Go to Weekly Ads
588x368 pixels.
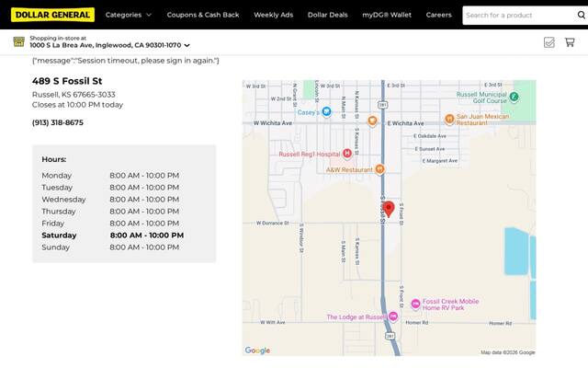point(274,15)
